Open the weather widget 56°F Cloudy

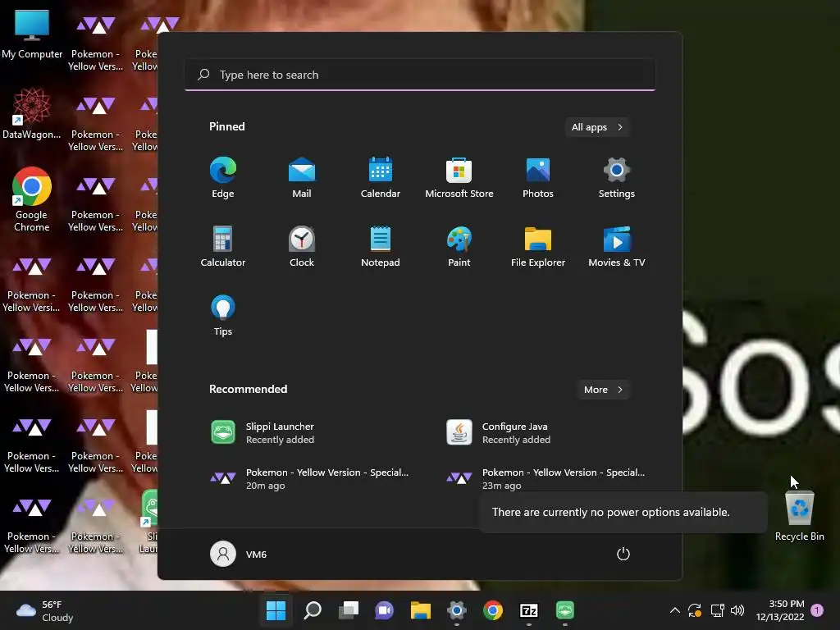coord(45,610)
